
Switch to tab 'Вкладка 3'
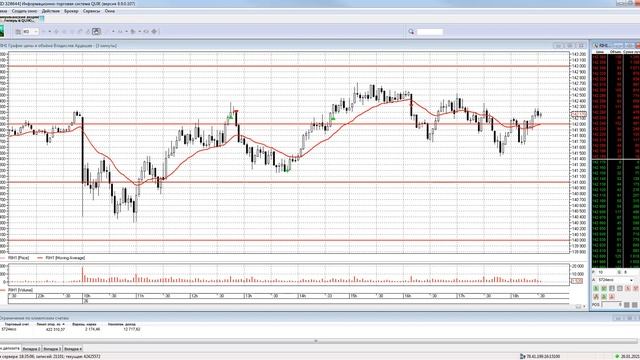[x=52, y=349]
